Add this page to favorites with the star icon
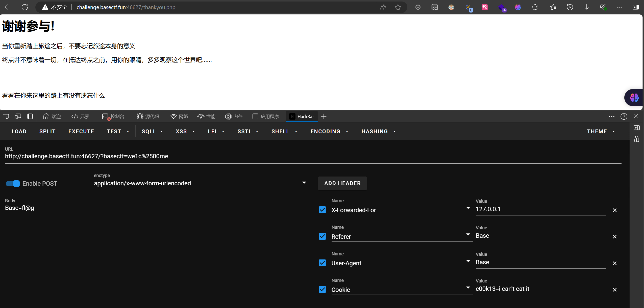Viewport: 644px width, 308px height. point(398,7)
